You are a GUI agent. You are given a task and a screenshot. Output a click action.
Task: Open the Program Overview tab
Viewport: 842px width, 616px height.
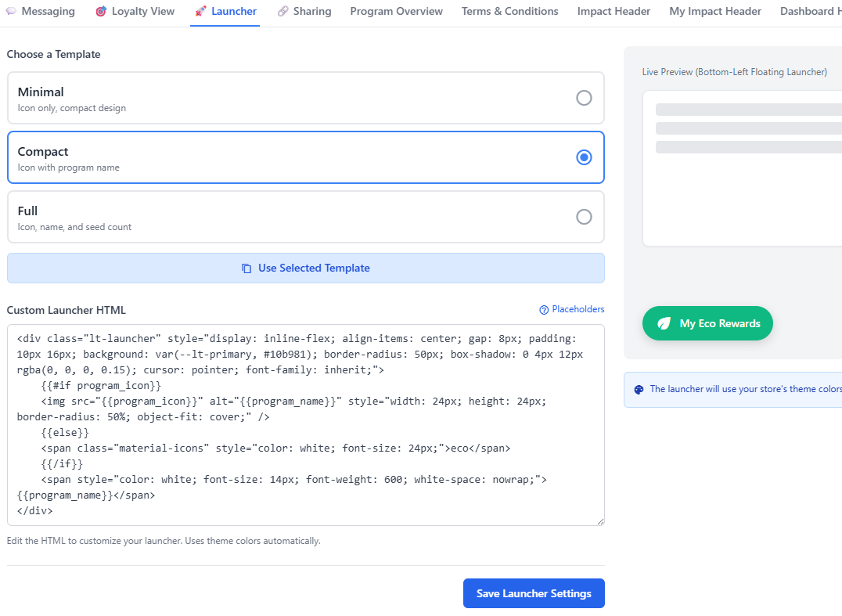pyautogui.click(x=396, y=12)
